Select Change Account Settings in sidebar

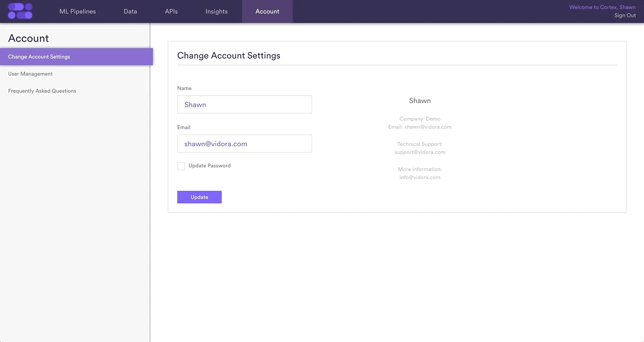point(76,57)
